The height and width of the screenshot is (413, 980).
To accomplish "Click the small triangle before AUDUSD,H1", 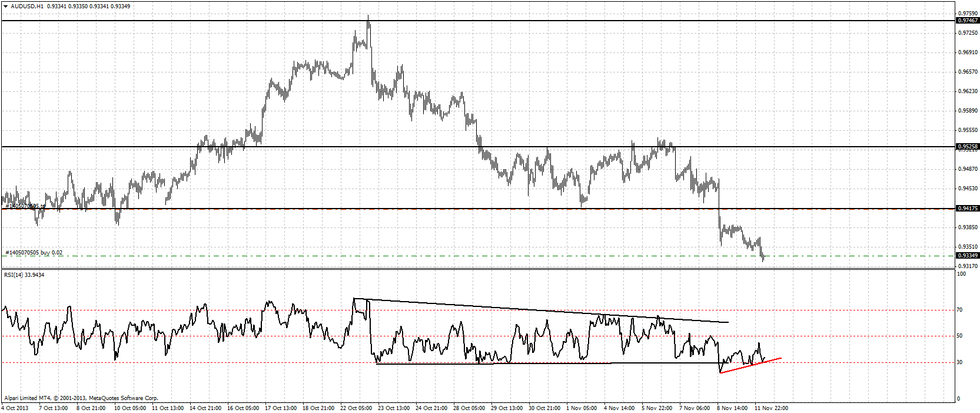I will 5,6.
